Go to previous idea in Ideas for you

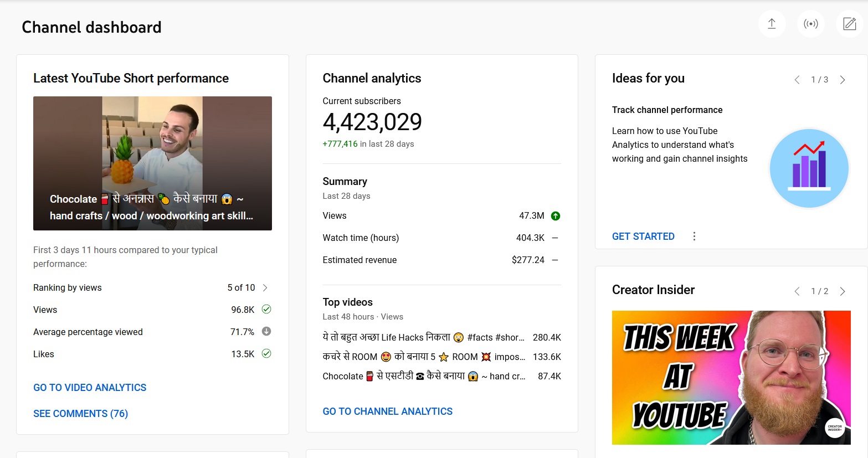(797, 80)
